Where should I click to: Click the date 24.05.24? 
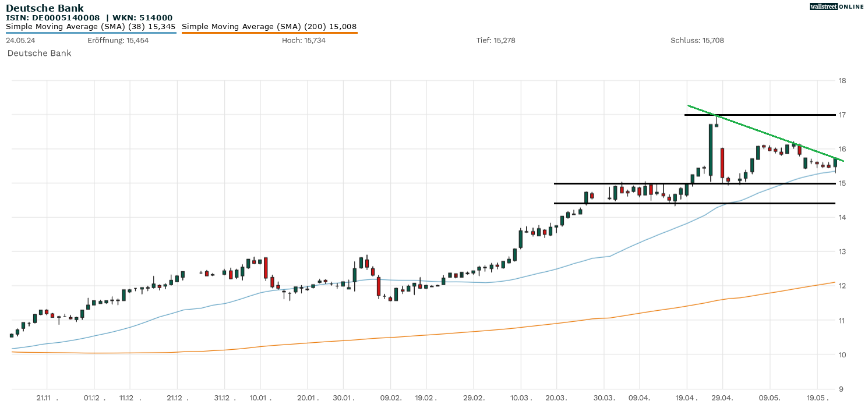pyautogui.click(x=20, y=41)
